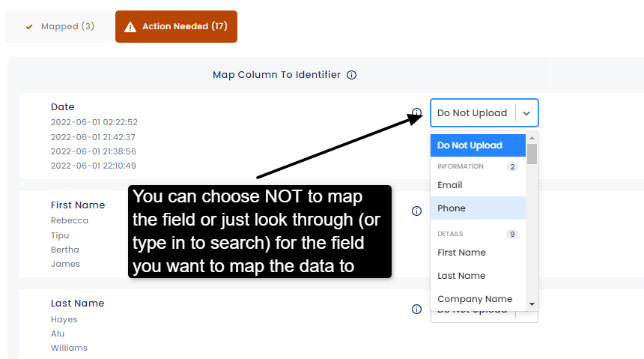Screen dimensions: 644x359
Task: Open the Action Needed (17) tab
Action: pos(176,26)
